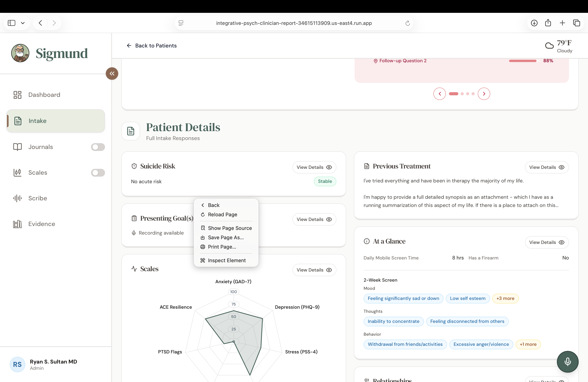
Task: View Details for Suicide Risk
Action: click(314, 167)
